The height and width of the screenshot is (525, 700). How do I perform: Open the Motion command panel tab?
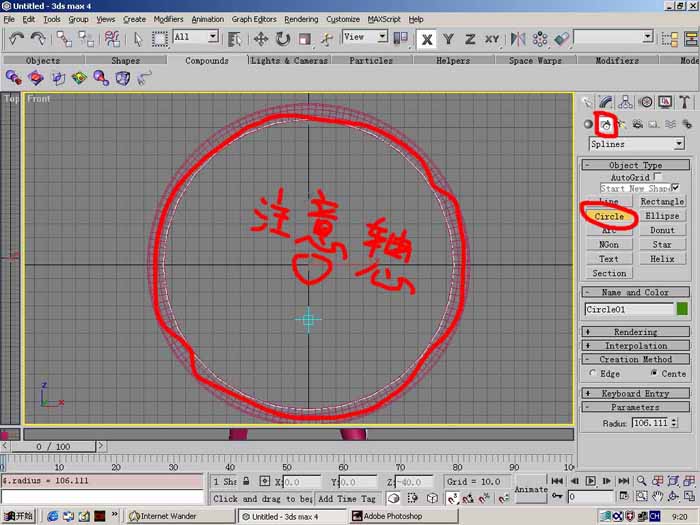646,102
